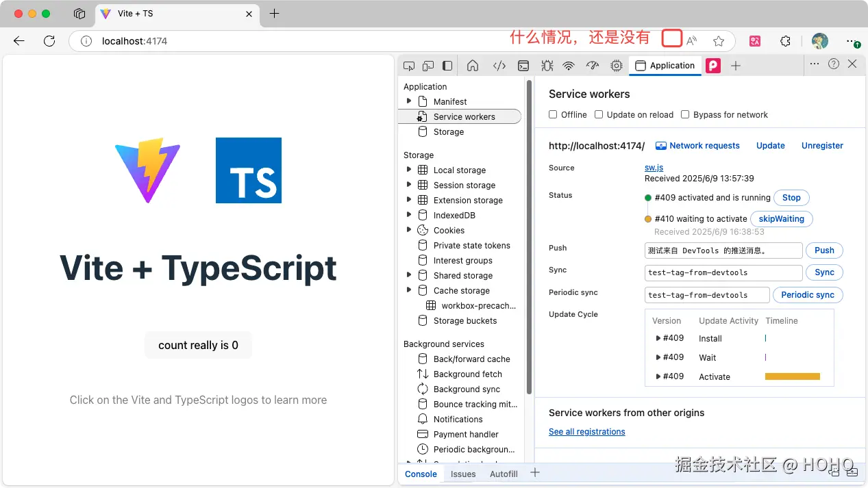Focus the Sync tag input field
This screenshot has height=488, width=868.
[723, 272]
